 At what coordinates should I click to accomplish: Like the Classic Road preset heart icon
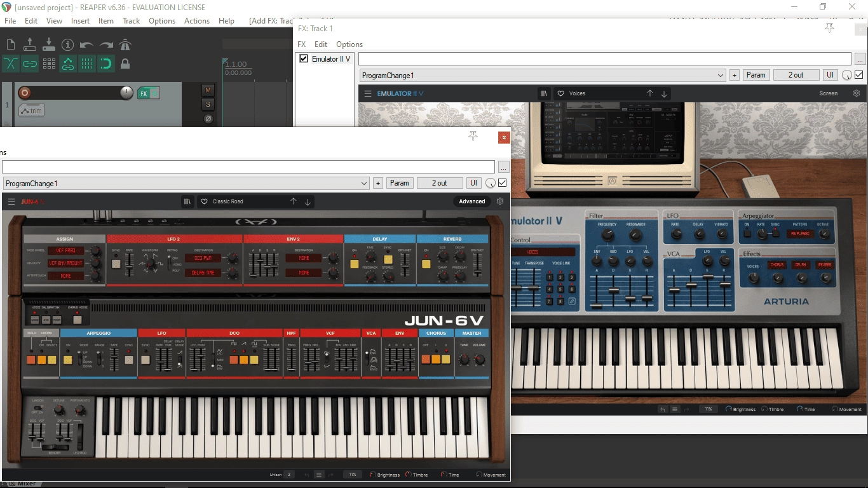coord(204,201)
